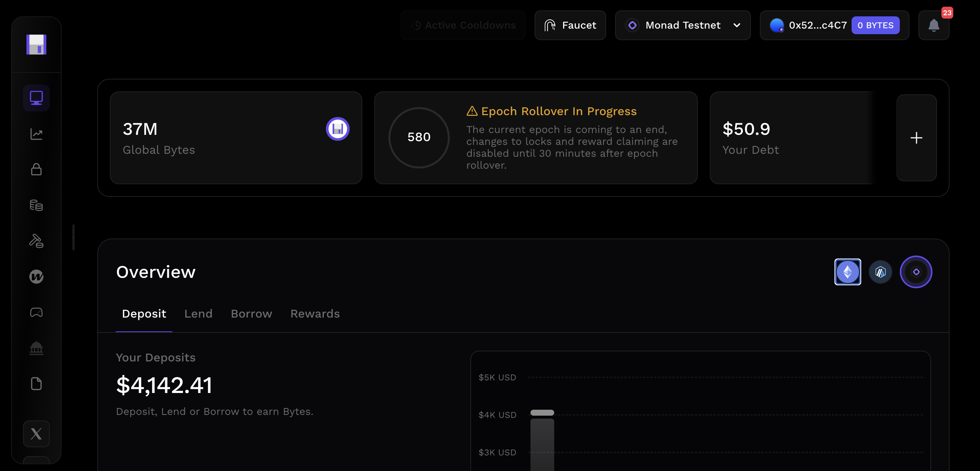Open the X social link icon
Image resolution: width=980 pixels, height=471 pixels.
click(x=36, y=434)
